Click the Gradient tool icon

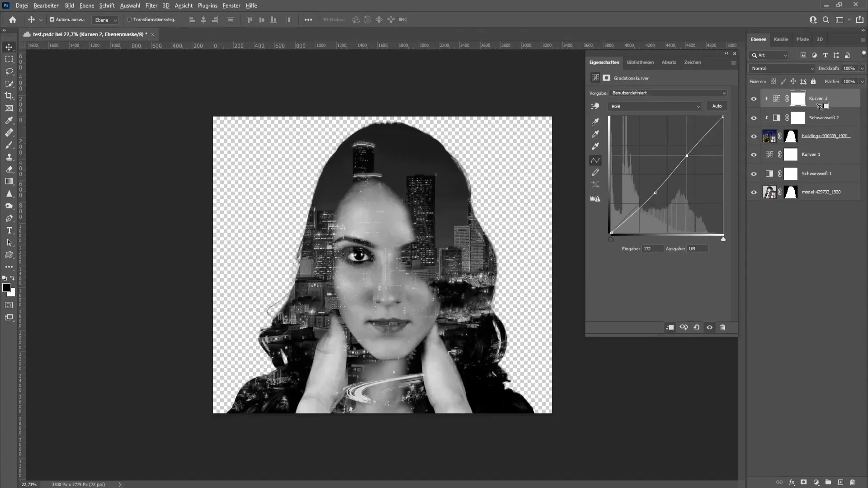coord(9,182)
